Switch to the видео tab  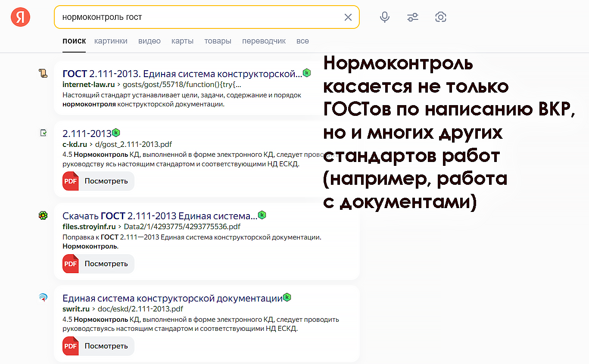(150, 41)
